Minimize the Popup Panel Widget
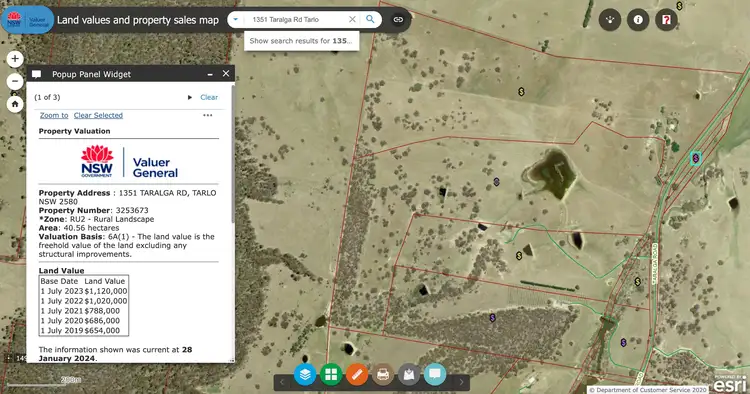The height and width of the screenshot is (394, 750). click(x=210, y=74)
